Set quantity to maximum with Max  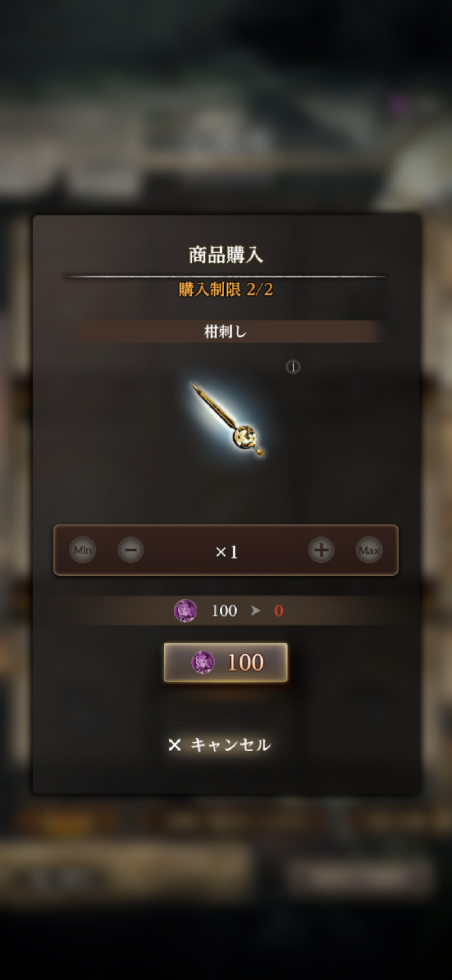pos(369,550)
